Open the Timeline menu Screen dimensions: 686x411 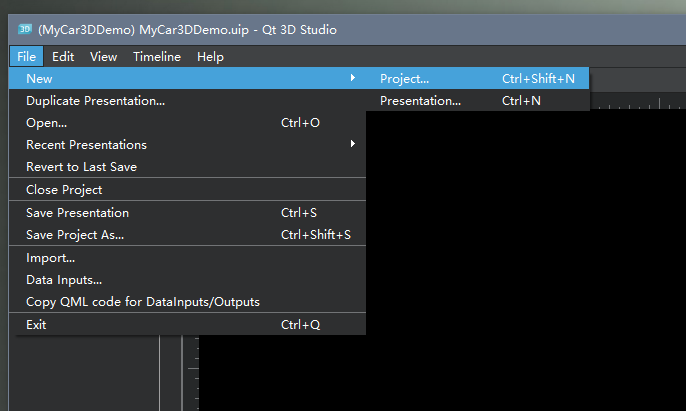pos(157,56)
